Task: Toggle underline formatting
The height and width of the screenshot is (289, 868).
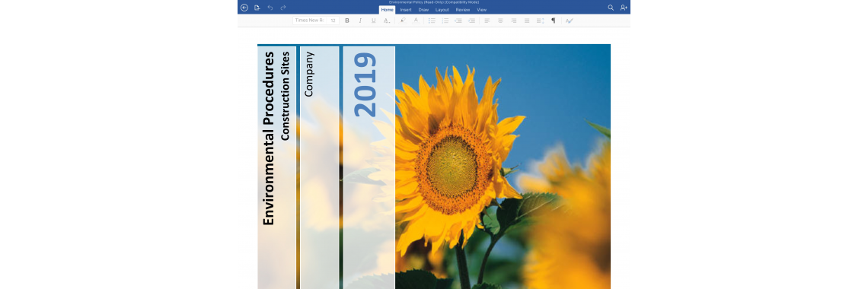Action: point(374,21)
